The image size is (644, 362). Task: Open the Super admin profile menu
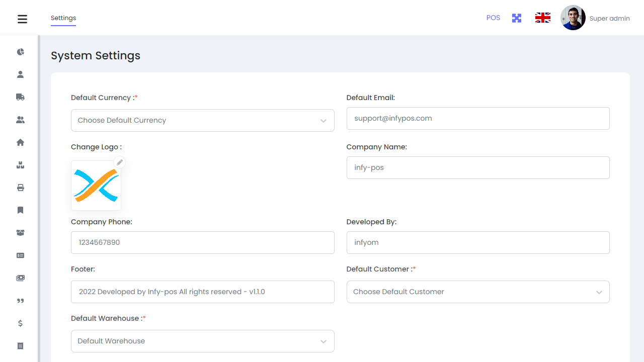[x=595, y=19]
